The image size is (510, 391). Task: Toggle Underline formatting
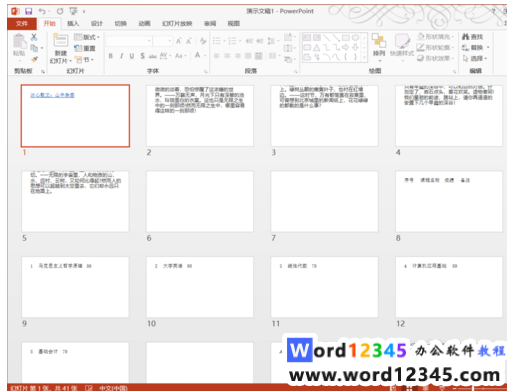tap(132, 56)
